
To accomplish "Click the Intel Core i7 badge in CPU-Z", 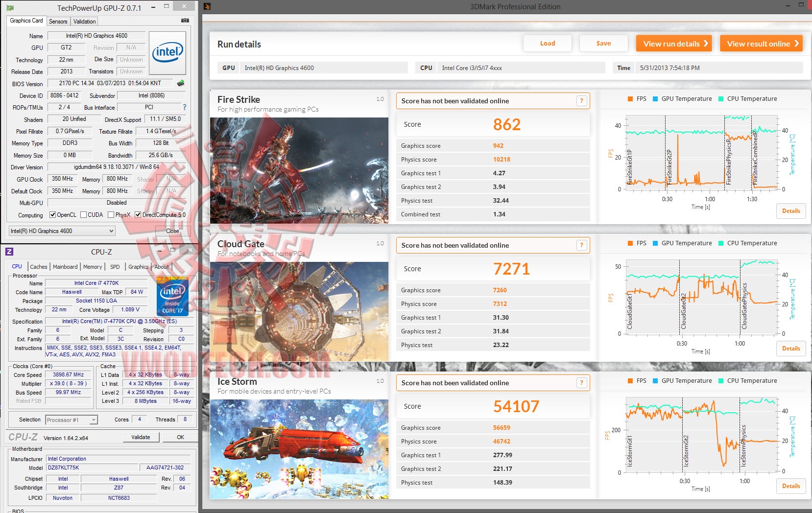I will tap(172, 297).
